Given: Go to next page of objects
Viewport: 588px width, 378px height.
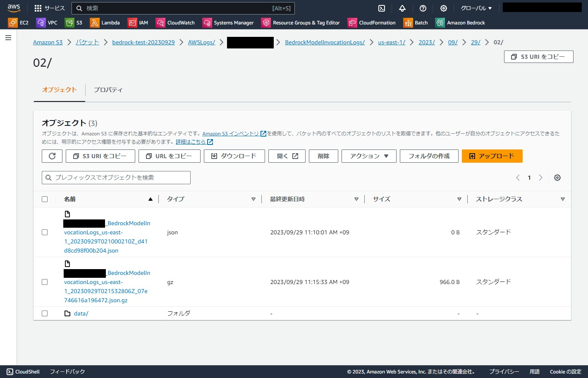Looking at the screenshot, I should click(540, 178).
